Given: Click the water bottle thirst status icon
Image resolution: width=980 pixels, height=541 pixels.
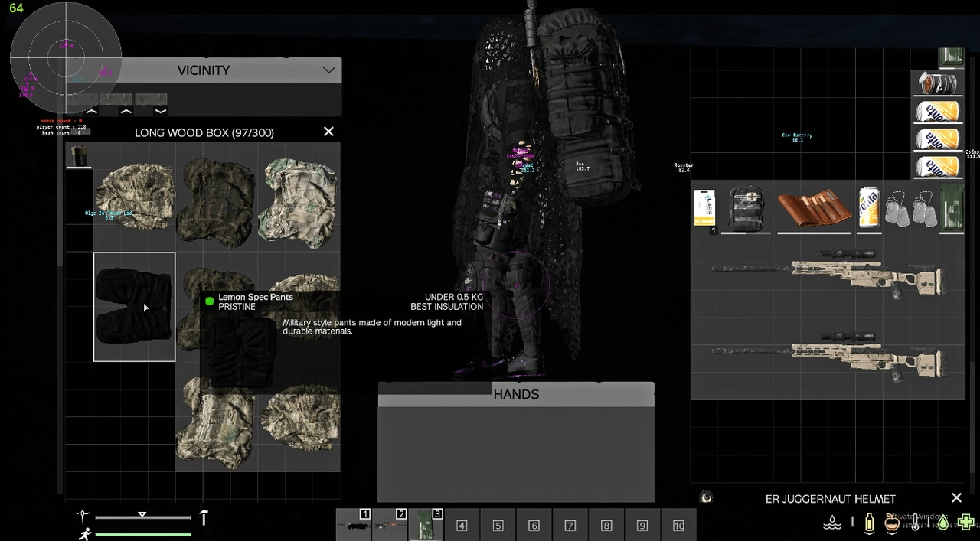Looking at the screenshot, I should click(870, 523).
